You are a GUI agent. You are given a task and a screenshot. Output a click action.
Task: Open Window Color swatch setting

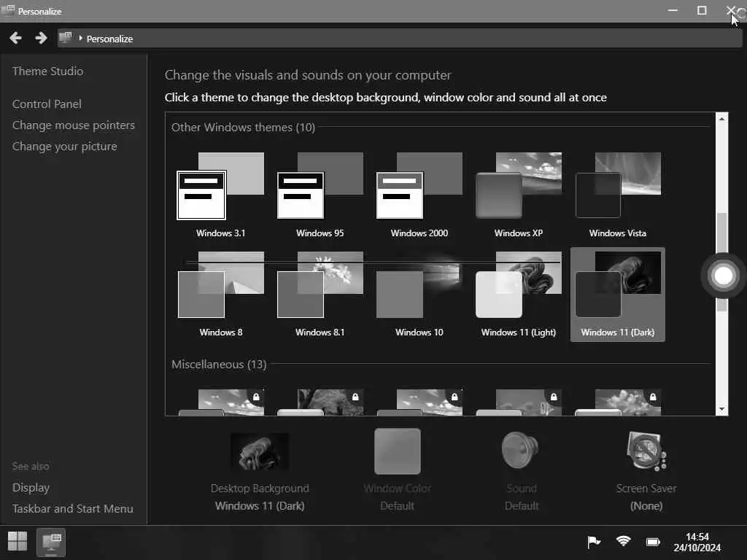coord(398,451)
